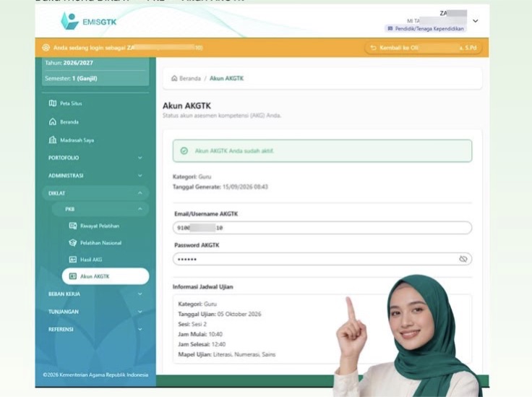Click Tanggal Ujian 05 Oktober 2026 text
This screenshot has width=532, height=397.
(220, 314)
